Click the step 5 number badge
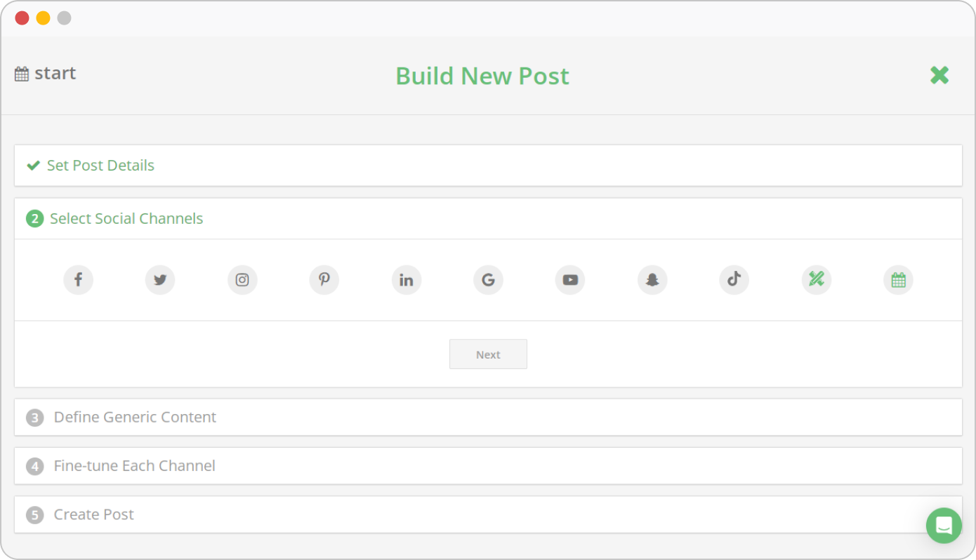Screen dimensions: 976x560 pyautogui.click(x=34, y=515)
